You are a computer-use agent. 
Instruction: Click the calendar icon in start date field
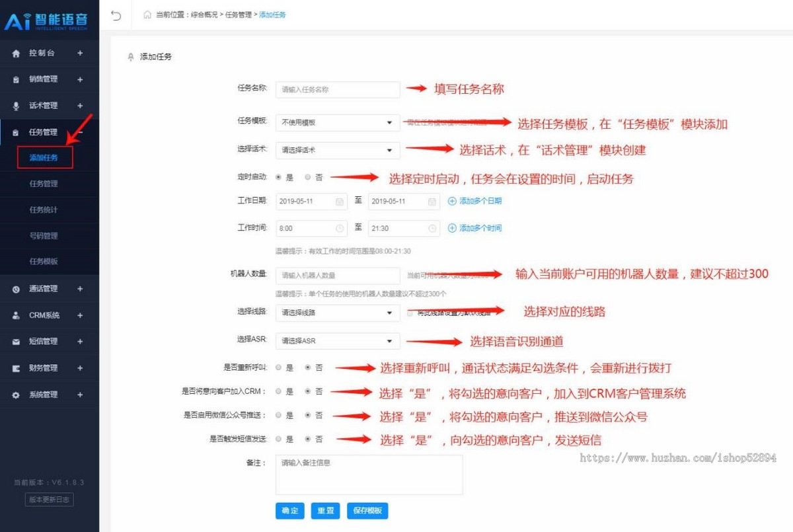point(340,202)
